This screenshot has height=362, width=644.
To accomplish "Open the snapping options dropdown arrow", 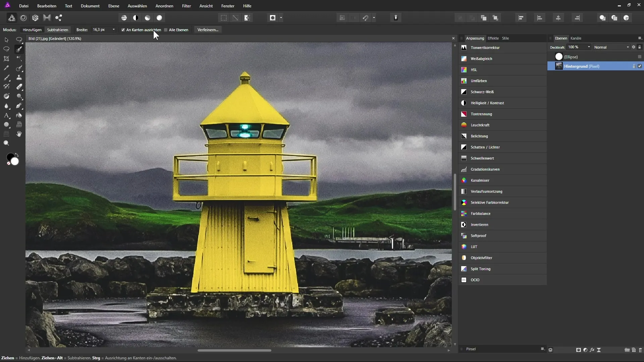I will click(x=374, y=18).
